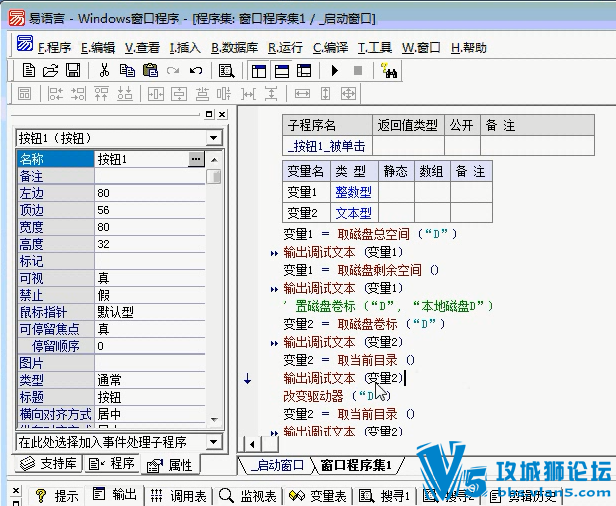616x506 pixels.
Task: Open the R.运行 menu
Action: click(x=286, y=48)
